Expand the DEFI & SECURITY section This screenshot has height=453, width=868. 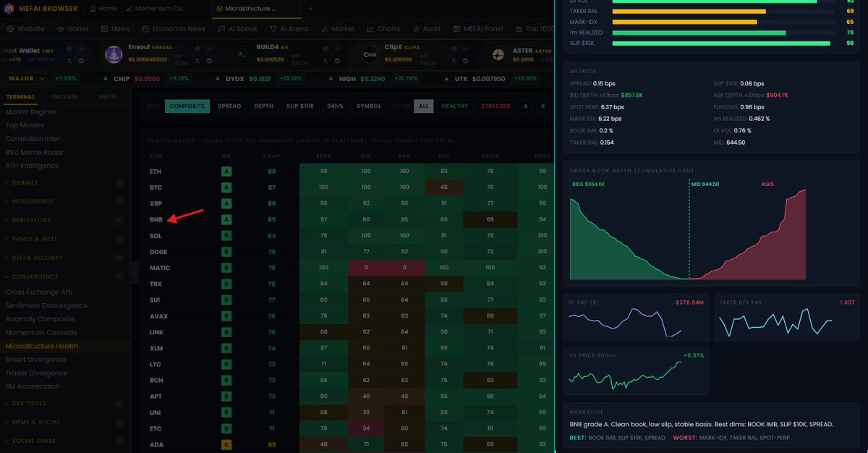(65, 258)
